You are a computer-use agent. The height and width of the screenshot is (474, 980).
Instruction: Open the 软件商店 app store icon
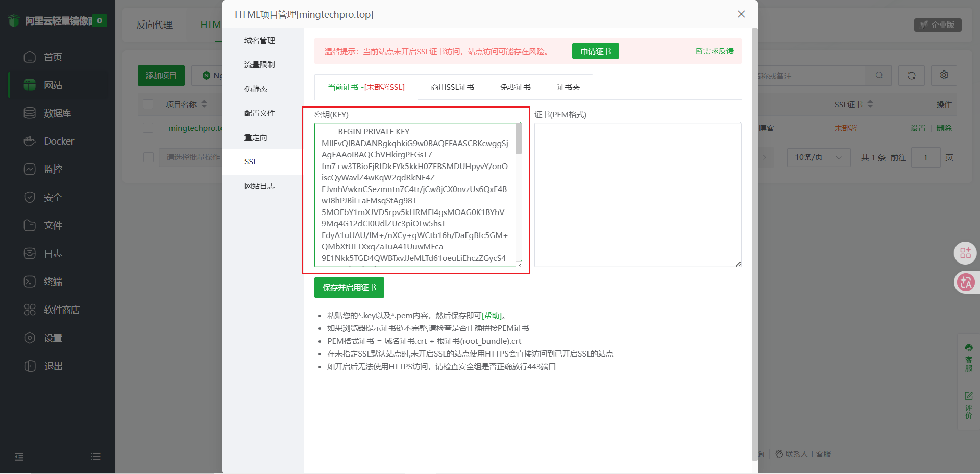click(x=30, y=310)
